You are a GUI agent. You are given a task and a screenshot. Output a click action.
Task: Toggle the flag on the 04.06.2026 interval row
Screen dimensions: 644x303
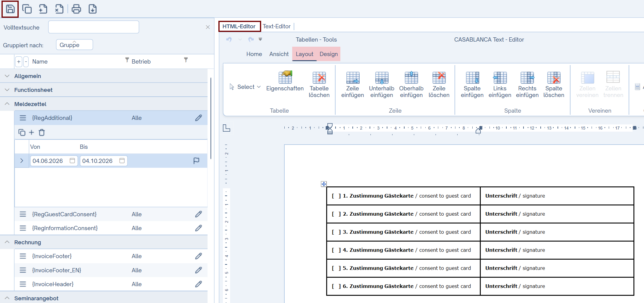click(x=196, y=161)
